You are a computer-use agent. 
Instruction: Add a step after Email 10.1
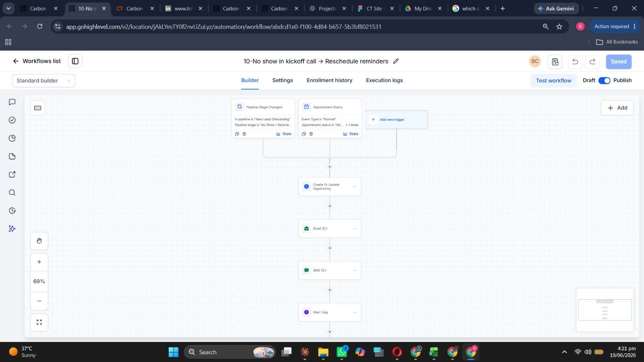point(330,248)
